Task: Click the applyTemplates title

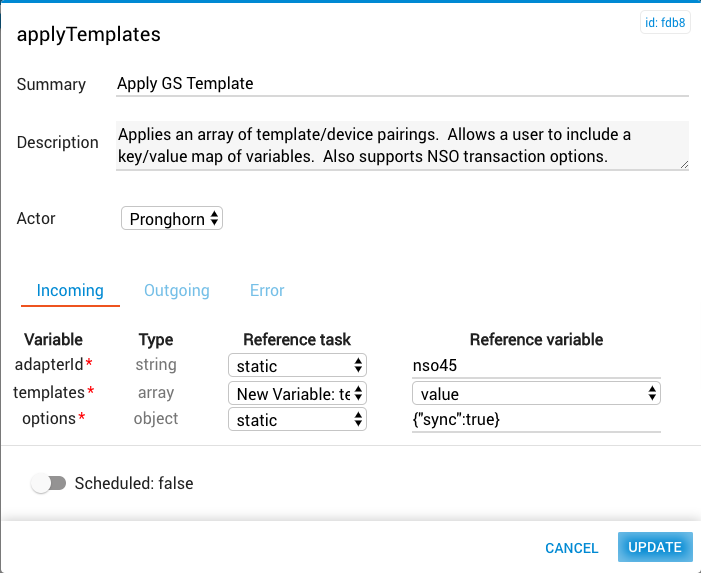Action: click(x=89, y=34)
